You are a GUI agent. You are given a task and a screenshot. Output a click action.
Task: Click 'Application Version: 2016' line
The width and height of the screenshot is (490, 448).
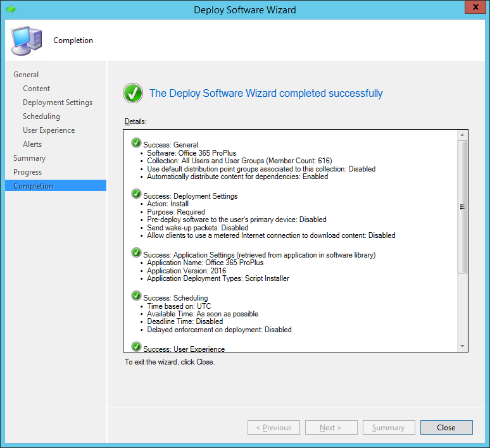(x=187, y=271)
